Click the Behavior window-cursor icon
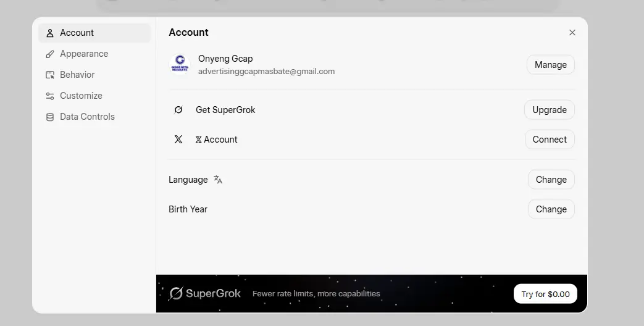The image size is (644, 326). (x=49, y=75)
